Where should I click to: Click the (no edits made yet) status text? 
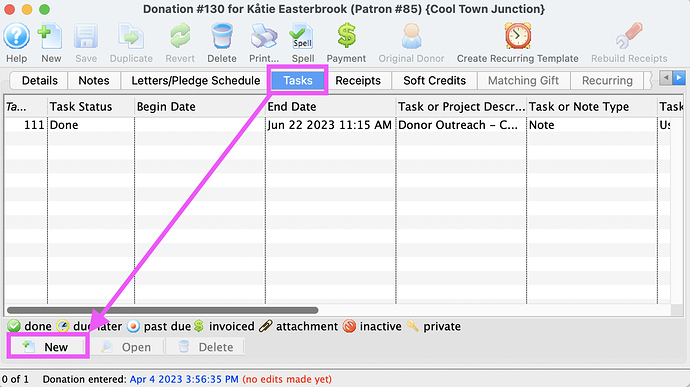pos(287,379)
